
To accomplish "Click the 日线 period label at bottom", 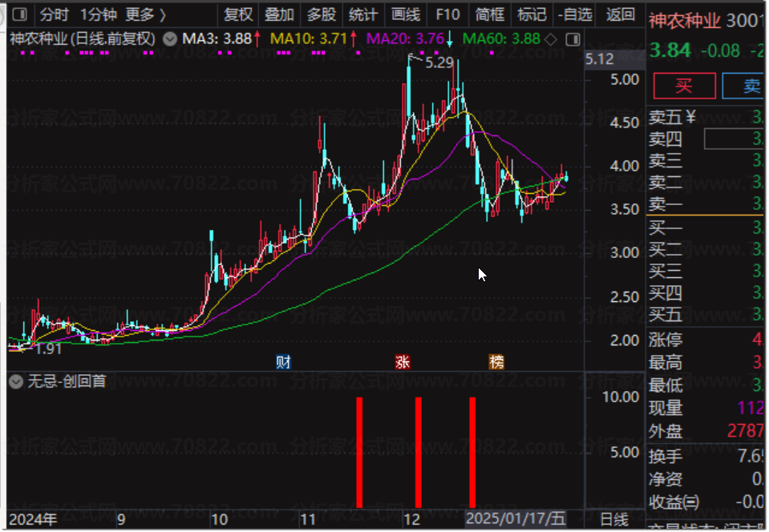I will pyautogui.click(x=614, y=520).
